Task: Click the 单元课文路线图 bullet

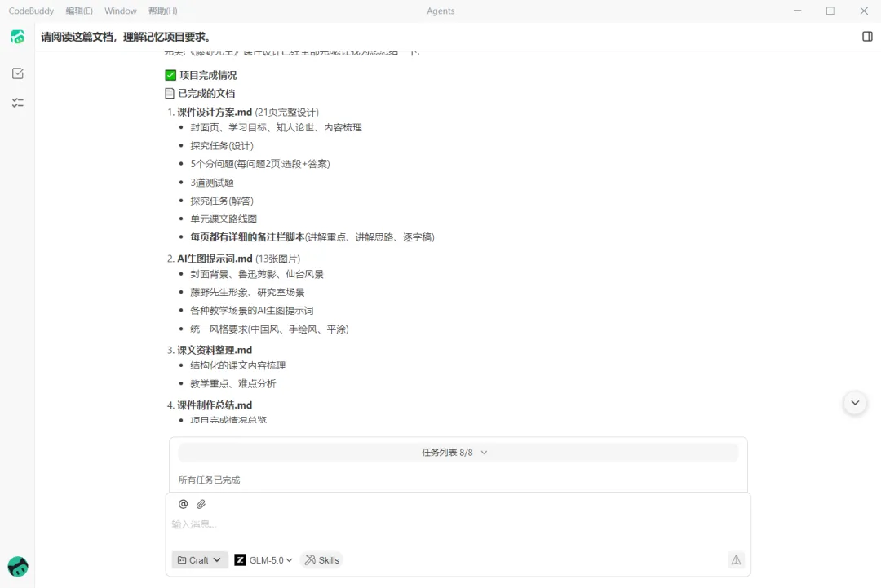Action: pos(224,219)
